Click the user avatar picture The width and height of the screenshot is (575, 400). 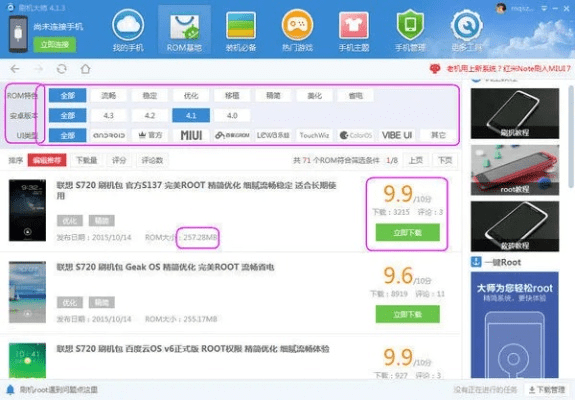click(x=501, y=8)
